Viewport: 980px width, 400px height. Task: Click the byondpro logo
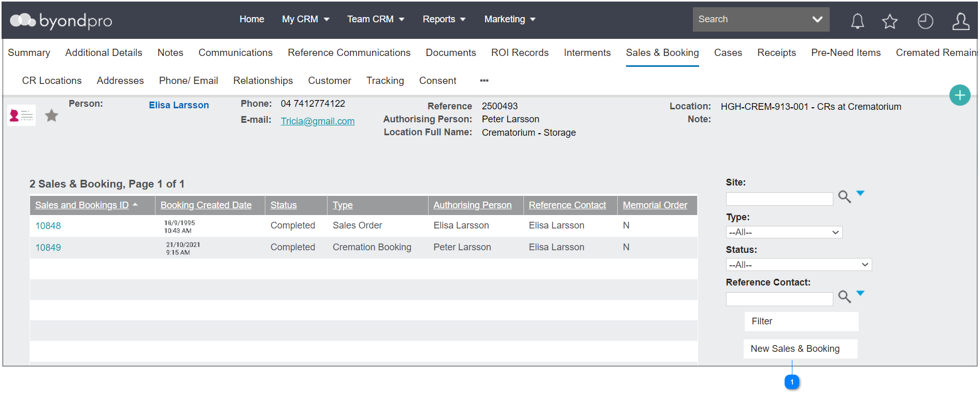[61, 20]
